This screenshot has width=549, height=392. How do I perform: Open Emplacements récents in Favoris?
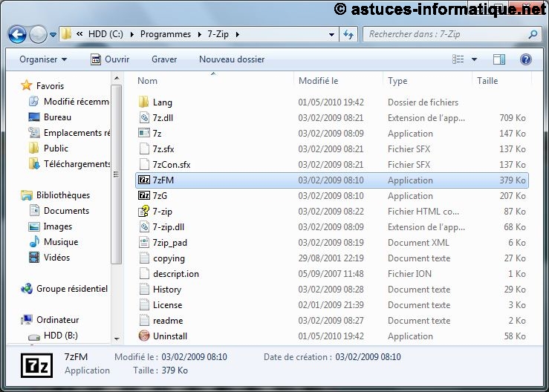coord(69,133)
